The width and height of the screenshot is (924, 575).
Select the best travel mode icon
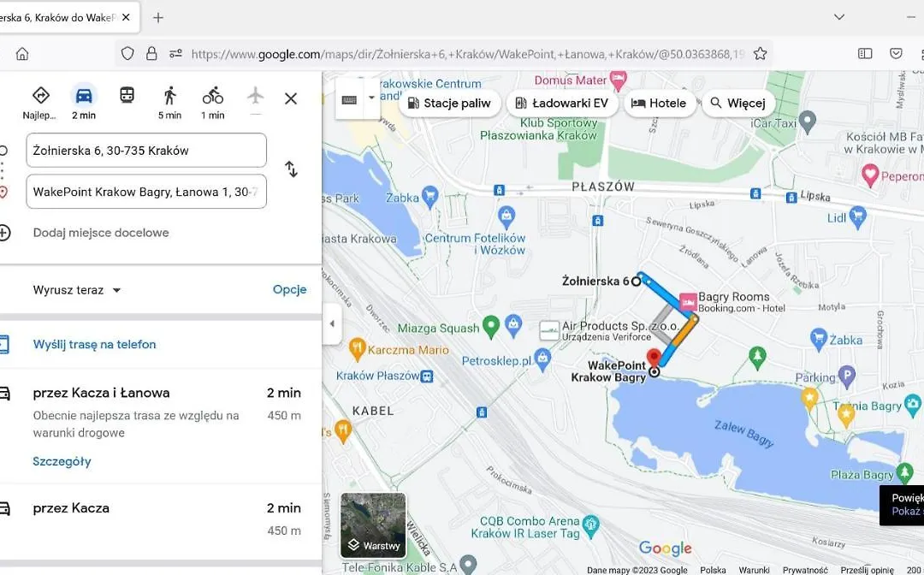pos(40,96)
